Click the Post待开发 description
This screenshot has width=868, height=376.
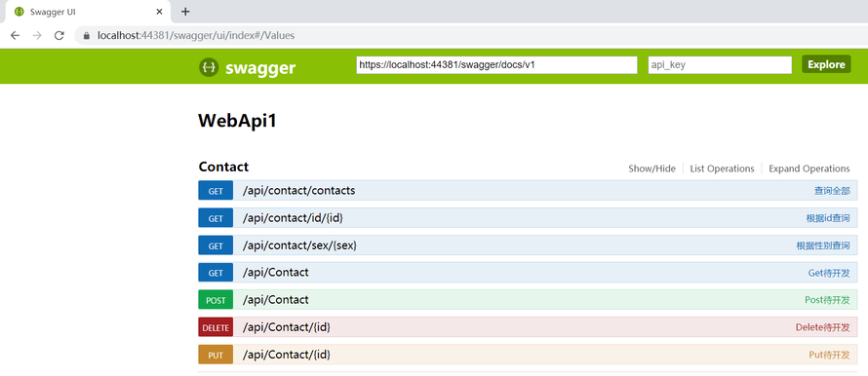(x=827, y=300)
